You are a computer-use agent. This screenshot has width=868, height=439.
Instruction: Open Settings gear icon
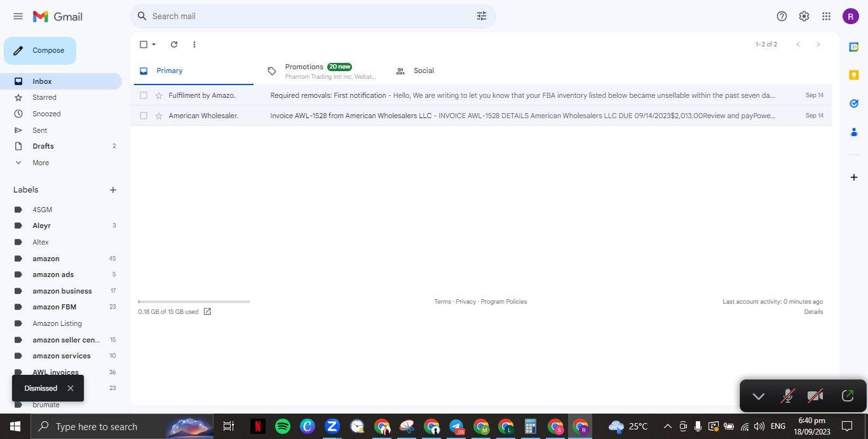(x=804, y=17)
